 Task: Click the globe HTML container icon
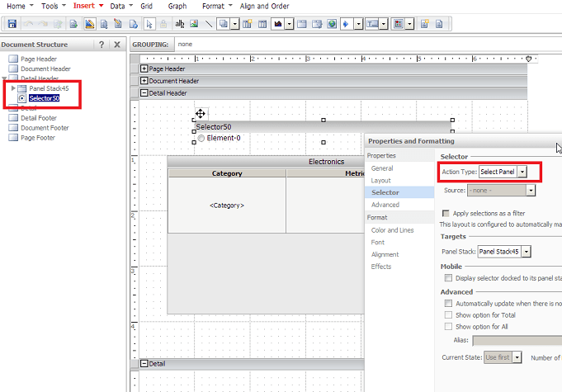(x=333, y=24)
